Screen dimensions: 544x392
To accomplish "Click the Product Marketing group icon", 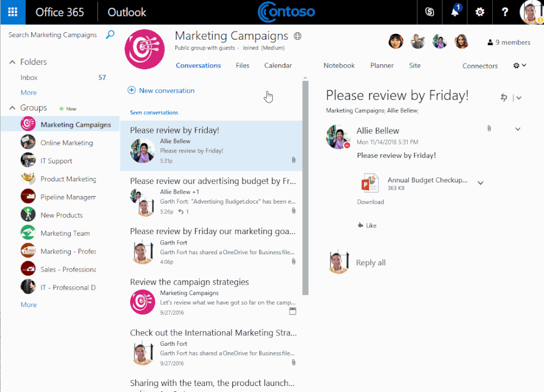I will point(28,179).
